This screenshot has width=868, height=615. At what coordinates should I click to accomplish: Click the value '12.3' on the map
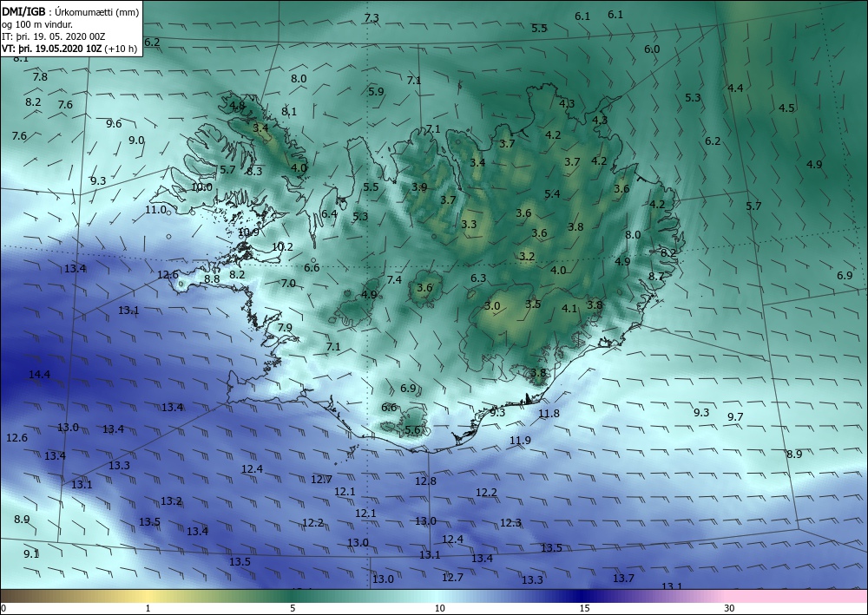(510, 522)
